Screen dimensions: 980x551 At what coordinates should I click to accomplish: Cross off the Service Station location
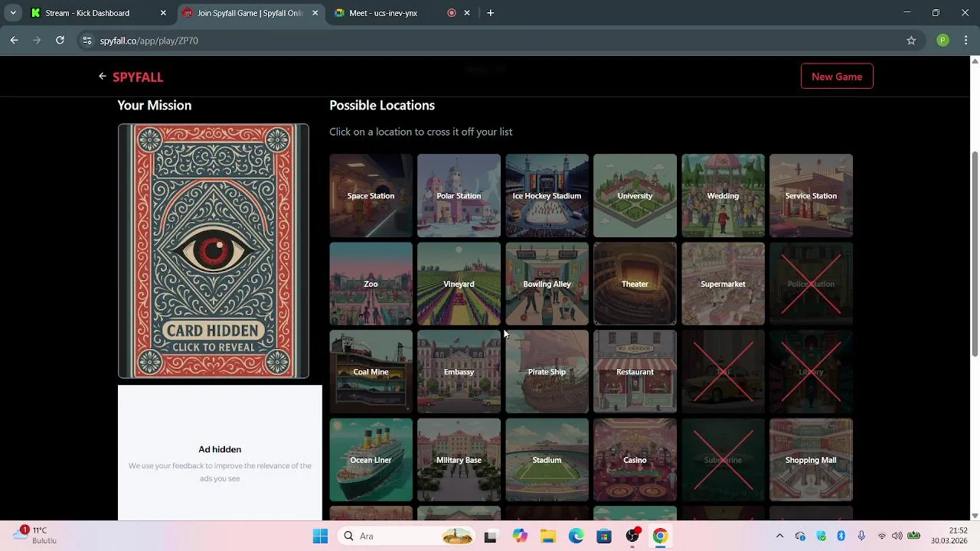pos(811,196)
